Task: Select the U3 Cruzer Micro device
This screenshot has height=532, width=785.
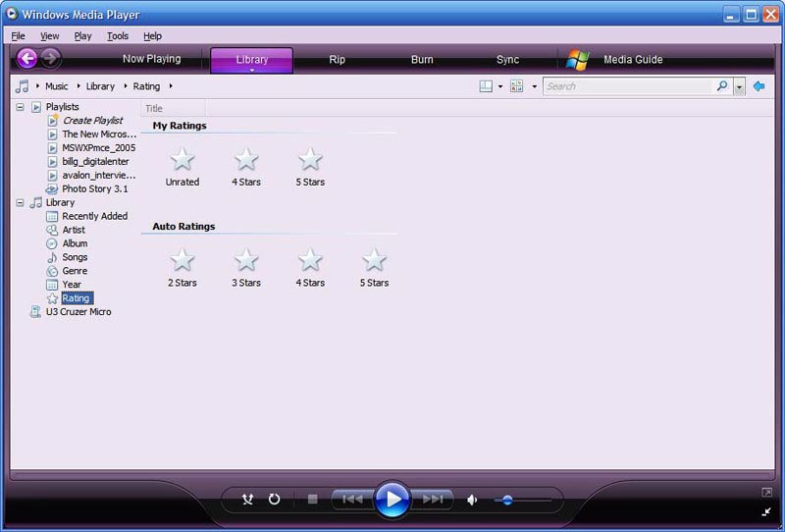Action: [x=78, y=311]
